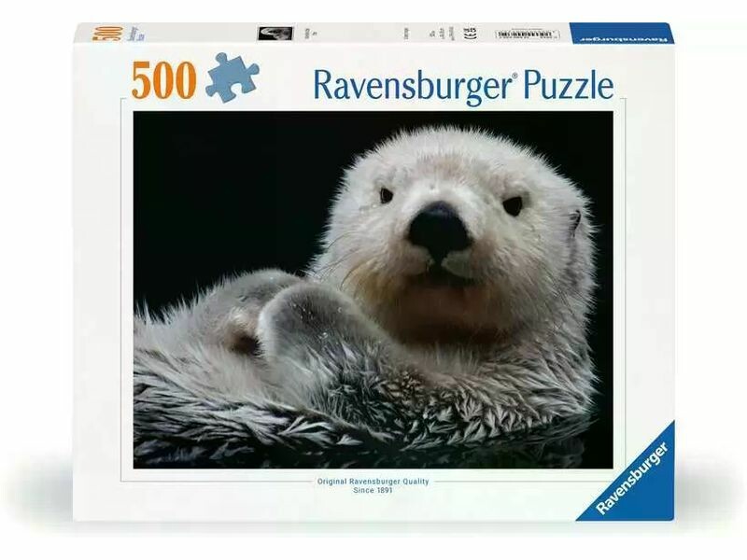The width and height of the screenshot is (747, 560).
Task: Click the otter's right eye
Action: [x=513, y=204]
